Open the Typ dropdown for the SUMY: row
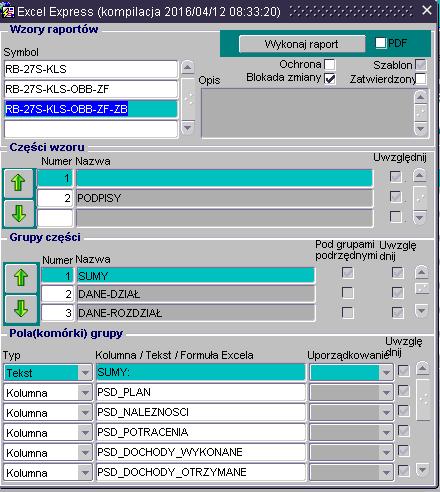 (x=85, y=373)
